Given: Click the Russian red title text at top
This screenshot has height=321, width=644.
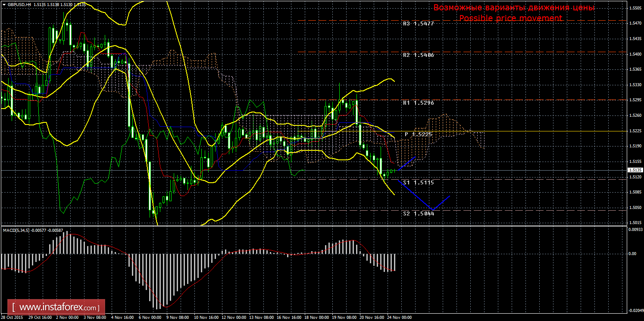Looking at the screenshot, I should [514, 8].
